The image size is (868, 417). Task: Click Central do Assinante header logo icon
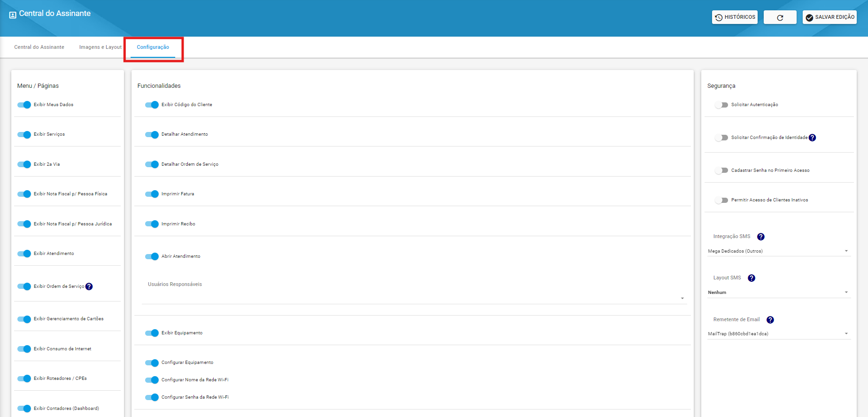coord(13,15)
